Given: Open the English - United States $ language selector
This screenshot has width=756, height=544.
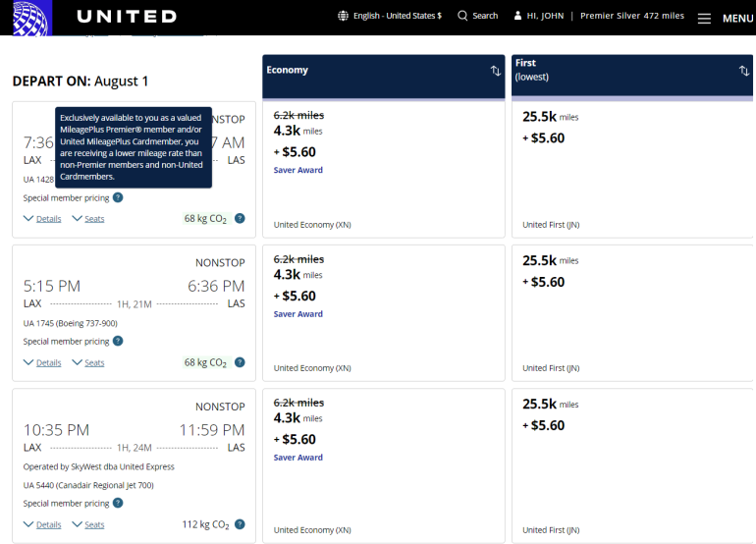Looking at the screenshot, I should pyautogui.click(x=389, y=16).
